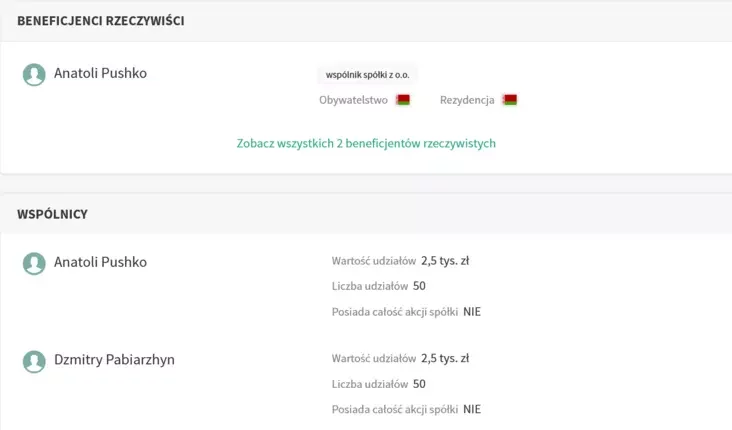The width and height of the screenshot is (732, 430).
Task: Click the Rezydencja label text
Action: click(x=467, y=100)
